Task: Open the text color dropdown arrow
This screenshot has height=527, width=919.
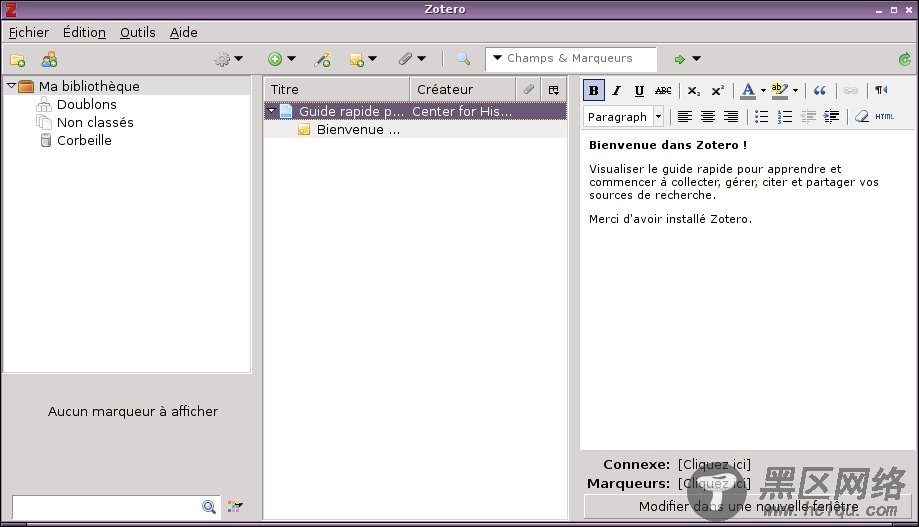Action: coord(763,90)
